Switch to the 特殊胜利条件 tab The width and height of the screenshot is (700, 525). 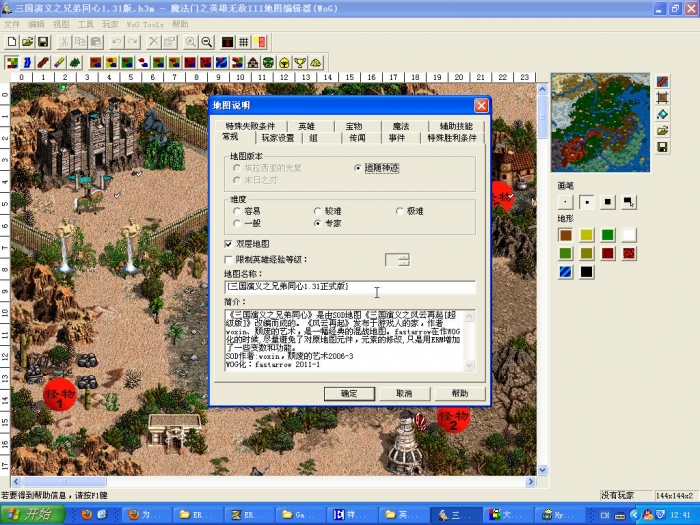(452, 138)
